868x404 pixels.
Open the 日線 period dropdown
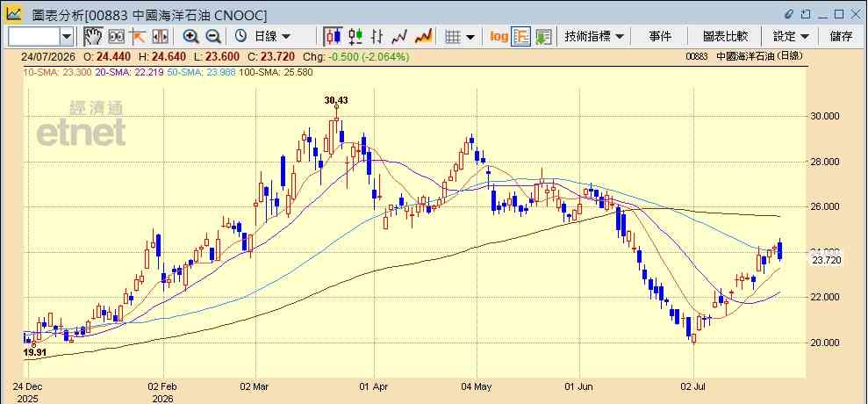pyautogui.click(x=263, y=37)
